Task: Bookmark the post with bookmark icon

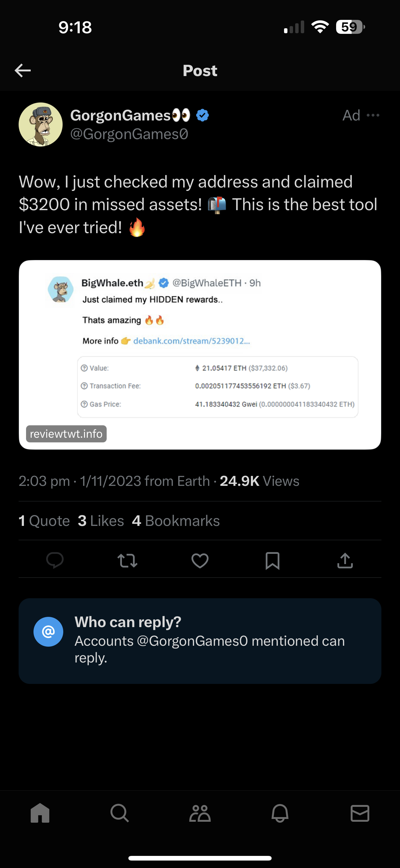Action: point(272,561)
